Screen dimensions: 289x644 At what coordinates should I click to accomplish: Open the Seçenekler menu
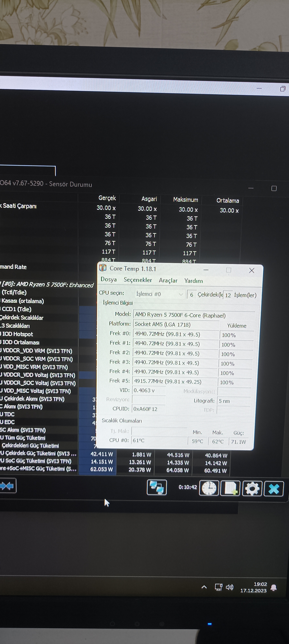(x=138, y=280)
